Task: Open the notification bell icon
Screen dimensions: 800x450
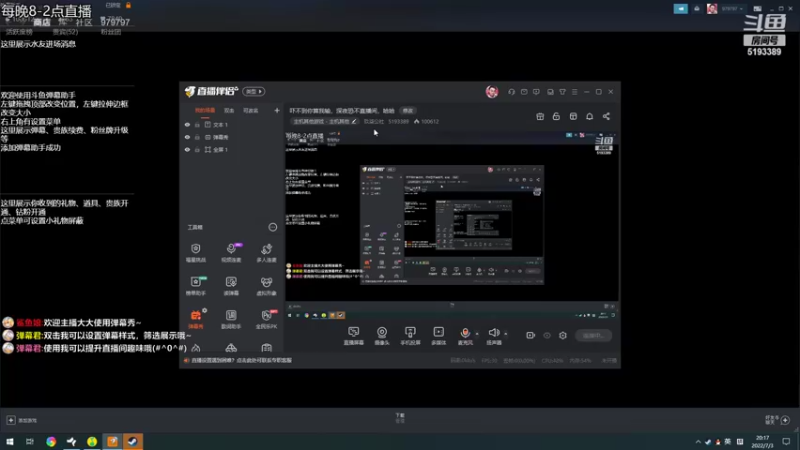Action: (x=589, y=116)
